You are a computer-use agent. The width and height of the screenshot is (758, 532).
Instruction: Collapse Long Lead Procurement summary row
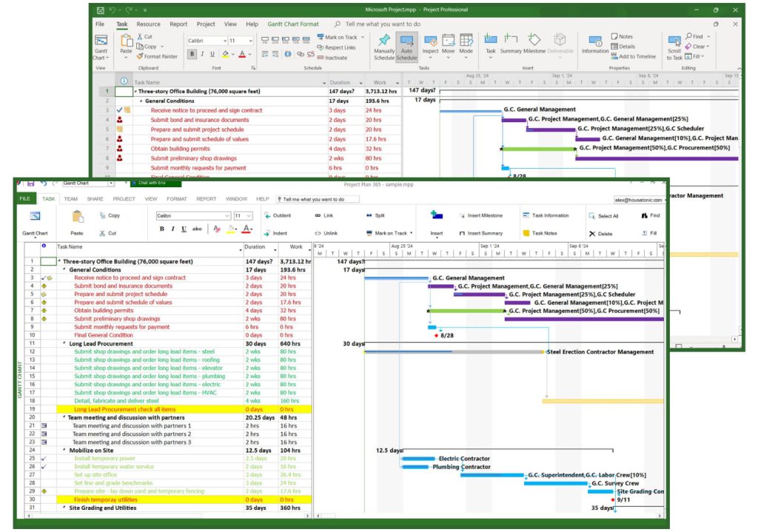point(65,343)
